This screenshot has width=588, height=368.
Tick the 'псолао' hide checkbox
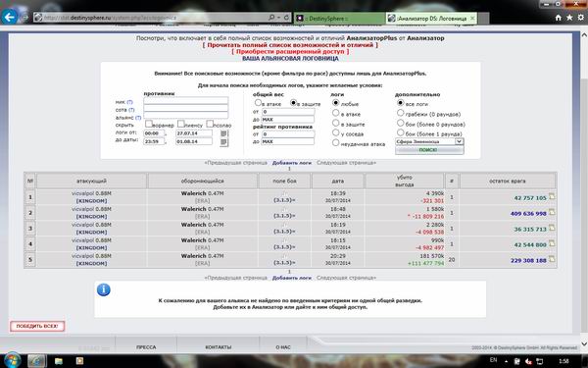pyautogui.click(x=210, y=124)
